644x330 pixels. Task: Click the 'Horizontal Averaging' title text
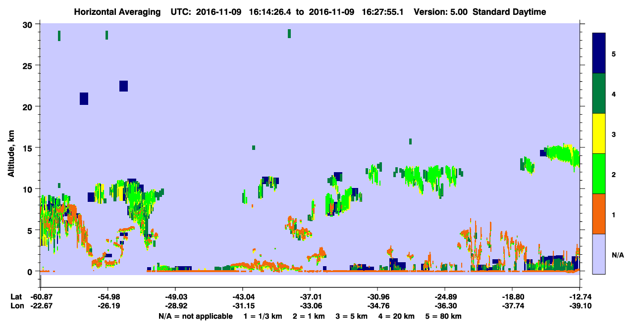pos(116,12)
